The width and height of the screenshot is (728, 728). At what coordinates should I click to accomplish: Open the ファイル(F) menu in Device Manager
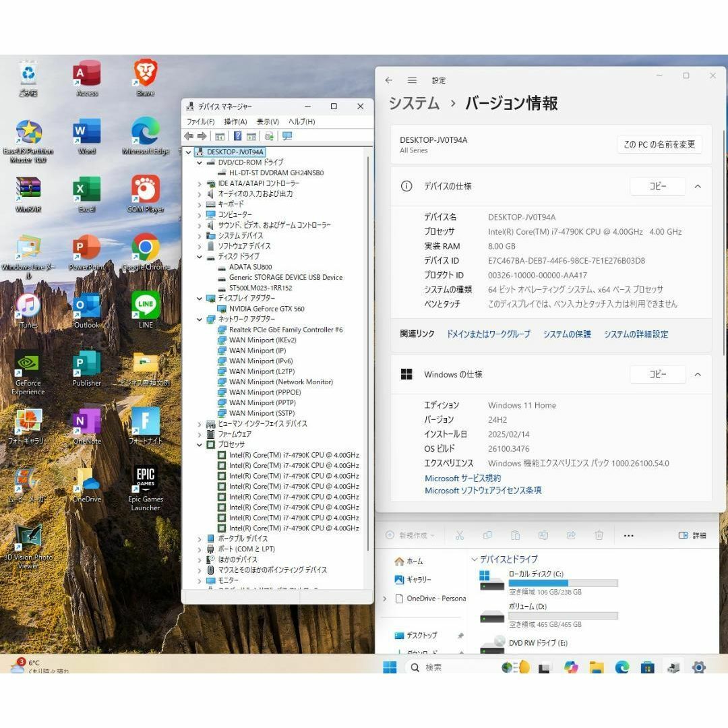point(201,121)
